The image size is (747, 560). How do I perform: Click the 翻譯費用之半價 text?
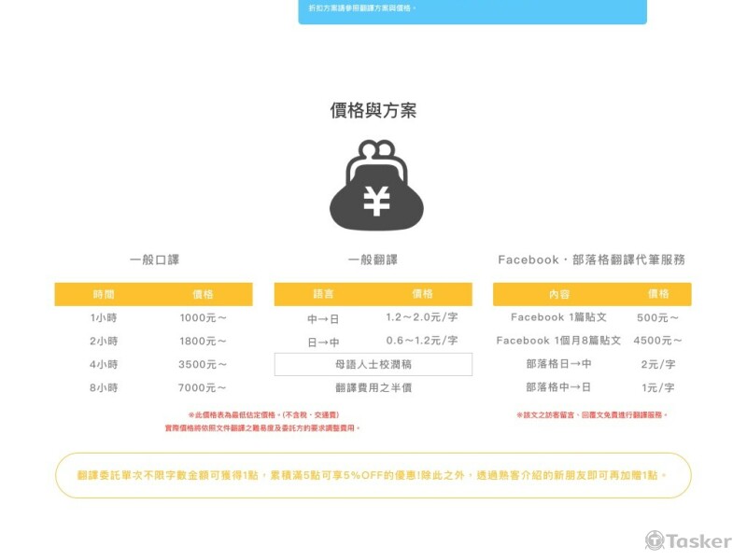373,387
